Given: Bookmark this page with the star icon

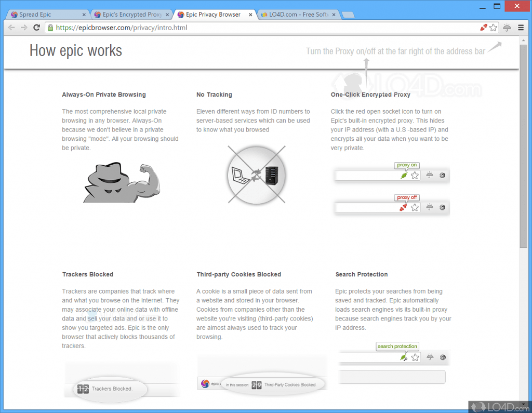Looking at the screenshot, I should click(494, 27).
